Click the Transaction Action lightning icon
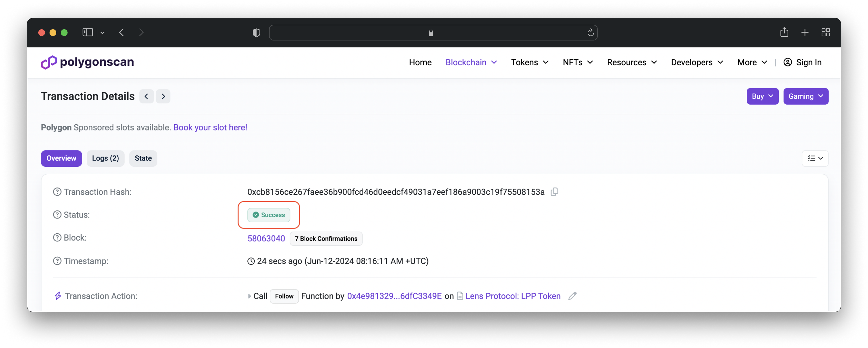 (x=58, y=296)
